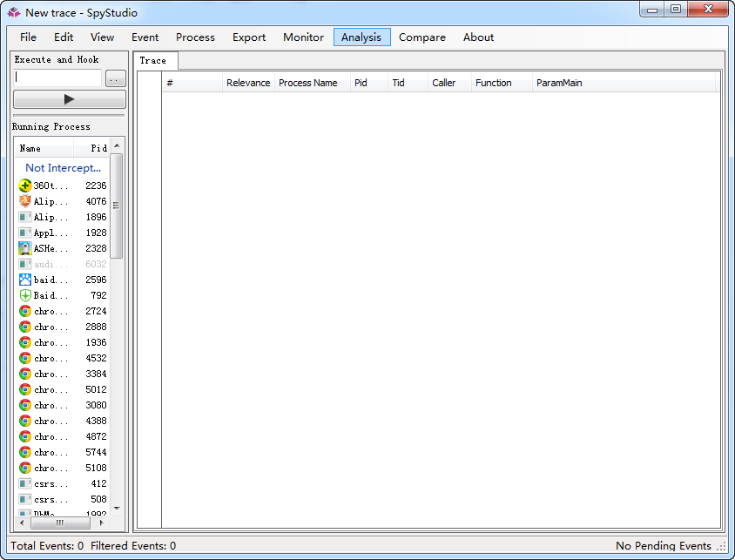This screenshot has width=735, height=560.
Task: Click the Chrome icon for PID 1936
Action: (25, 342)
